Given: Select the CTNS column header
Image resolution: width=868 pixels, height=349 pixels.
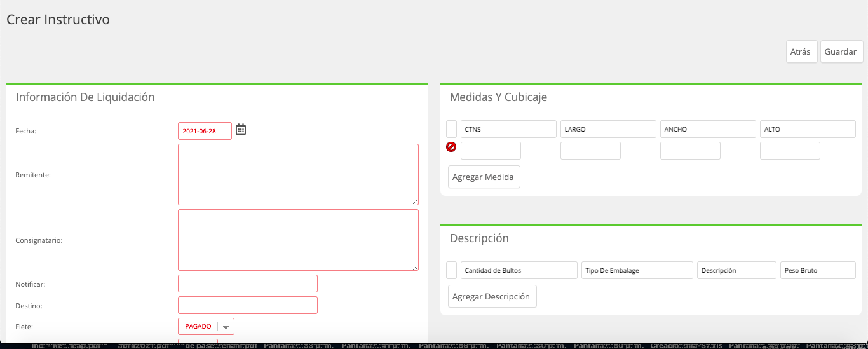Looking at the screenshot, I should click(x=508, y=129).
